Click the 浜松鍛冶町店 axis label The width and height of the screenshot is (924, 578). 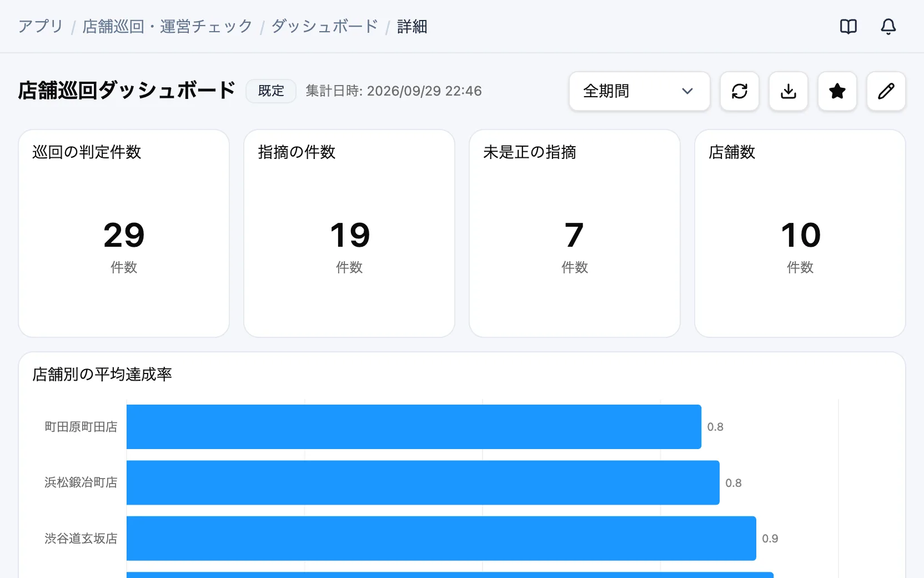click(81, 482)
